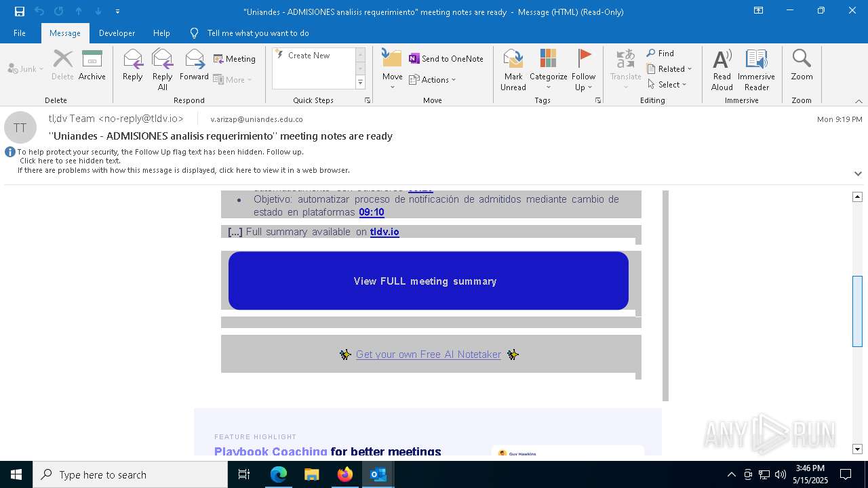This screenshot has width=868, height=488.
Task: Switch to the Message tab
Action: pos(65,33)
